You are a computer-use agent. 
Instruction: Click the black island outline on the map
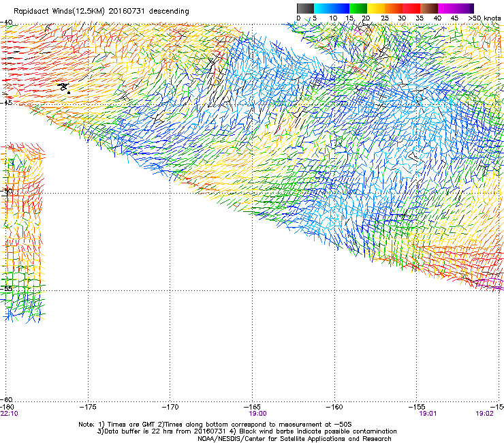tap(63, 87)
